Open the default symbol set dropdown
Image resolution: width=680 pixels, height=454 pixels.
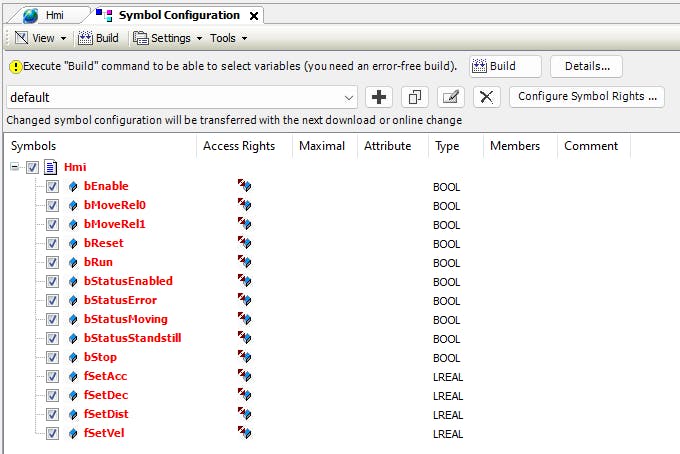point(348,97)
